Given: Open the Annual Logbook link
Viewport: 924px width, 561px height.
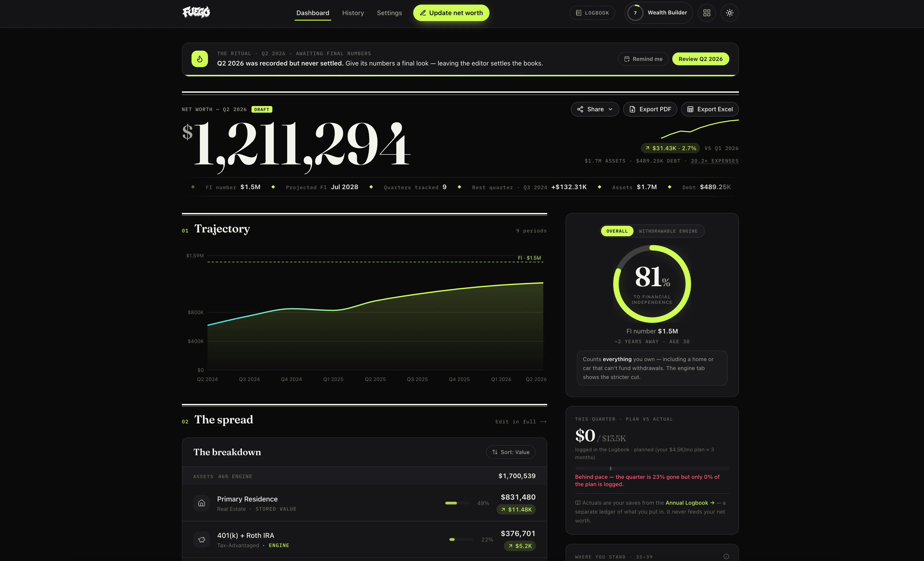Looking at the screenshot, I should (x=690, y=503).
